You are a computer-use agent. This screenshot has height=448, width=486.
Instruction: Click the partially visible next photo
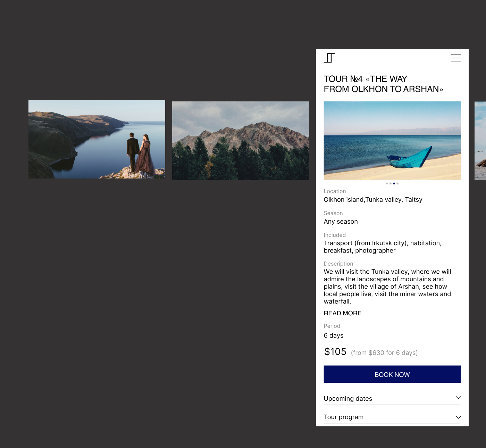480,141
